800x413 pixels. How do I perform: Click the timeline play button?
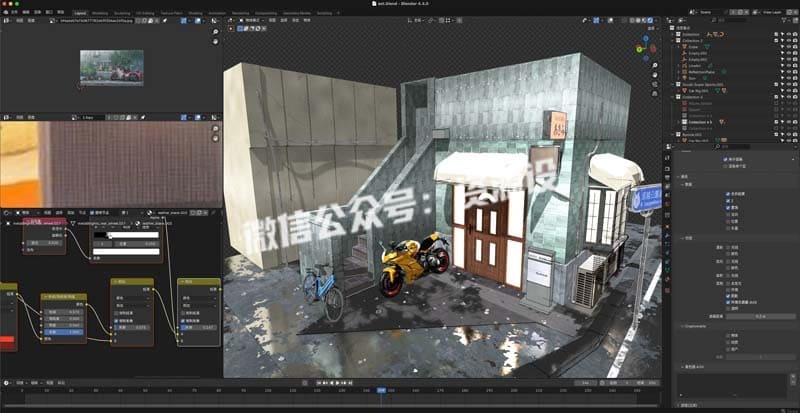pyautogui.click(x=338, y=382)
